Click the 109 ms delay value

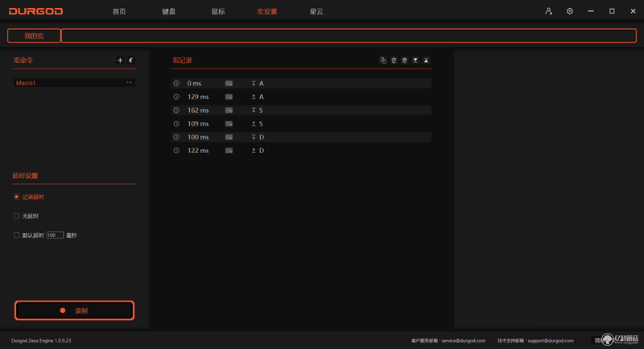point(198,124)
